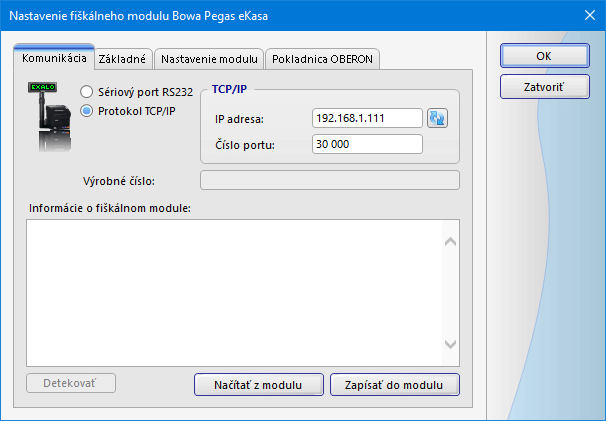Select the Sériový port RS232 option
606x421 pixels.
tap(86, 92)
